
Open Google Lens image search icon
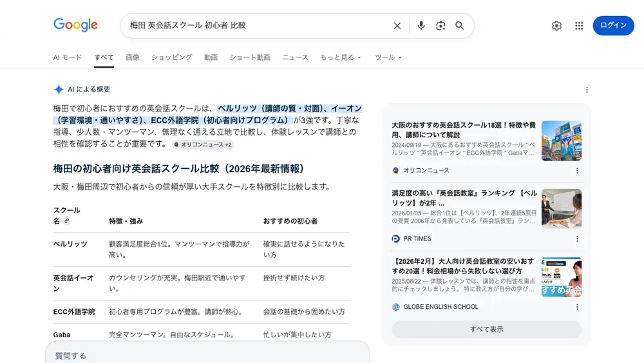click(440, 26)
